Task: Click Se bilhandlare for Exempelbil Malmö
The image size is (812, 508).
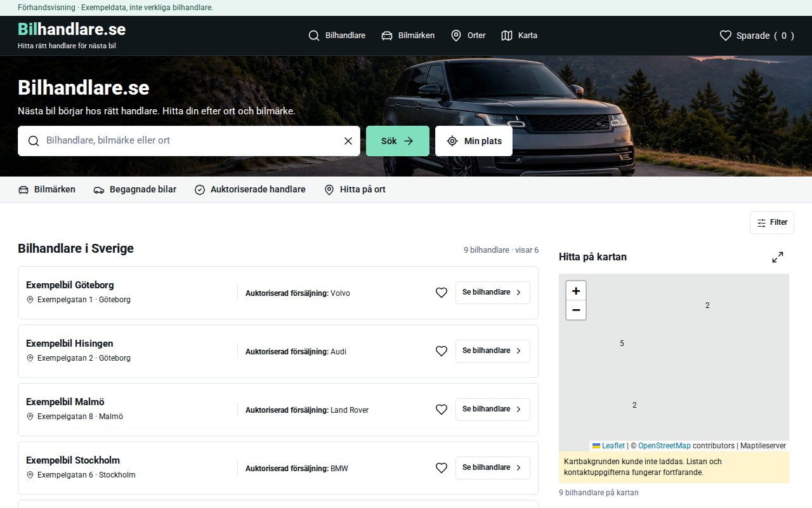Action: 493,410
